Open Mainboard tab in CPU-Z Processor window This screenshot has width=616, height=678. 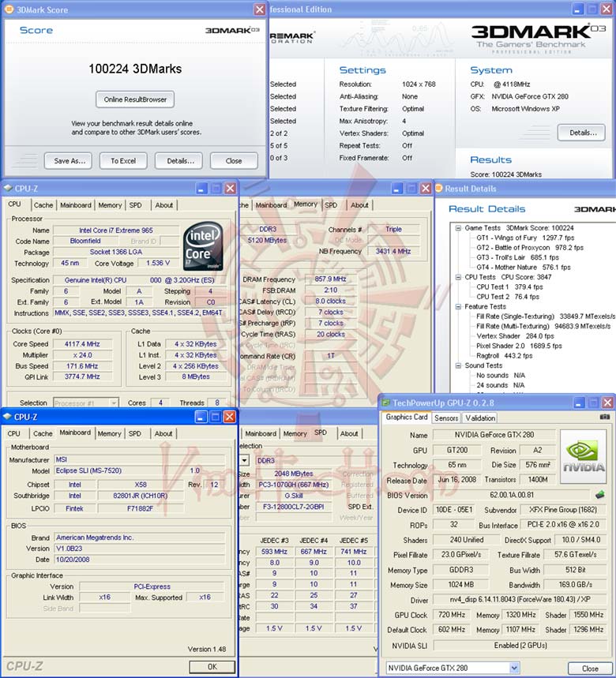tap(76, 205)
